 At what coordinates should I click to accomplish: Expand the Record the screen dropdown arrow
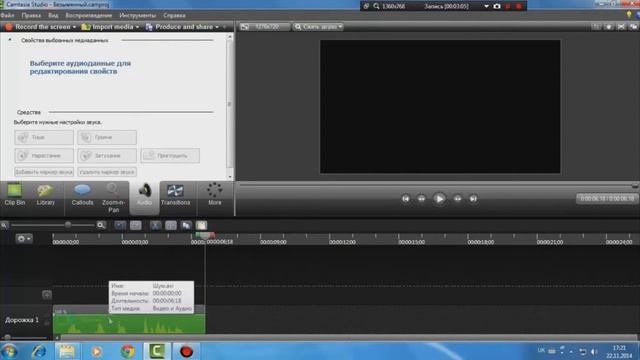point(74,27)
